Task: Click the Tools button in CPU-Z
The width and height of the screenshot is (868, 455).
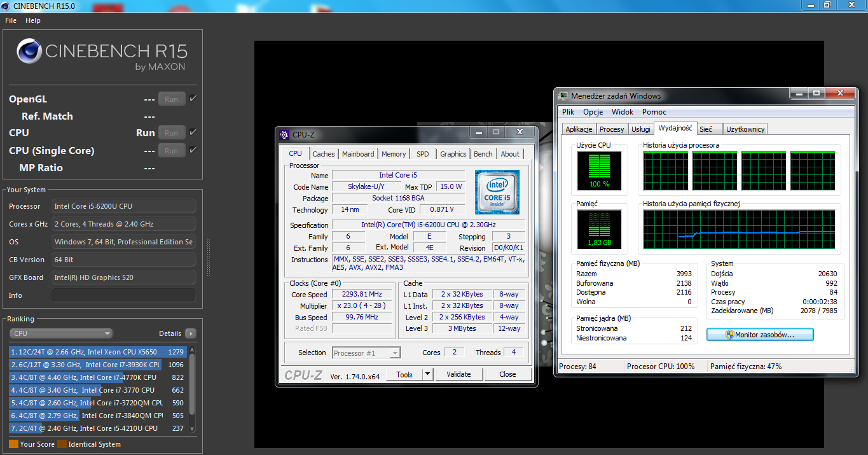Action: 404,374
